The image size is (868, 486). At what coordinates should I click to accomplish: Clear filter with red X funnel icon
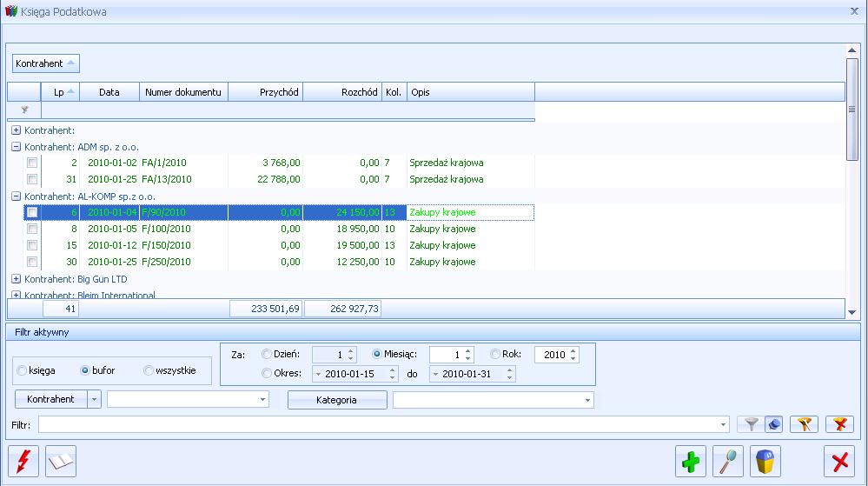coord(838,424)
